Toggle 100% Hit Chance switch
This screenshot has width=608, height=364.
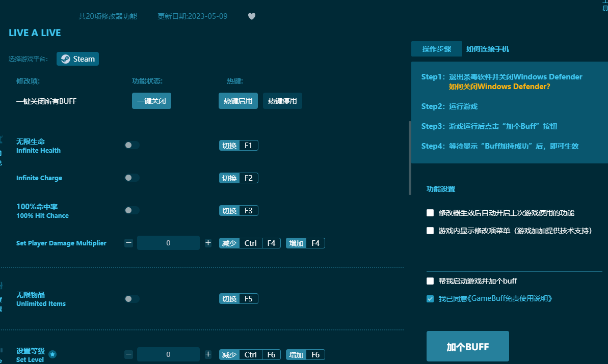click(132, 210)
